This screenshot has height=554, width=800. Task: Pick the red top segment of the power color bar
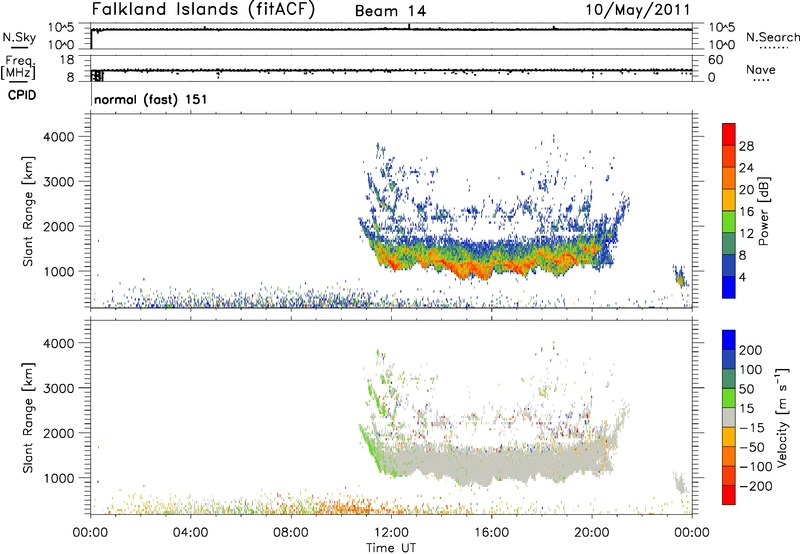tap(729, 134)
